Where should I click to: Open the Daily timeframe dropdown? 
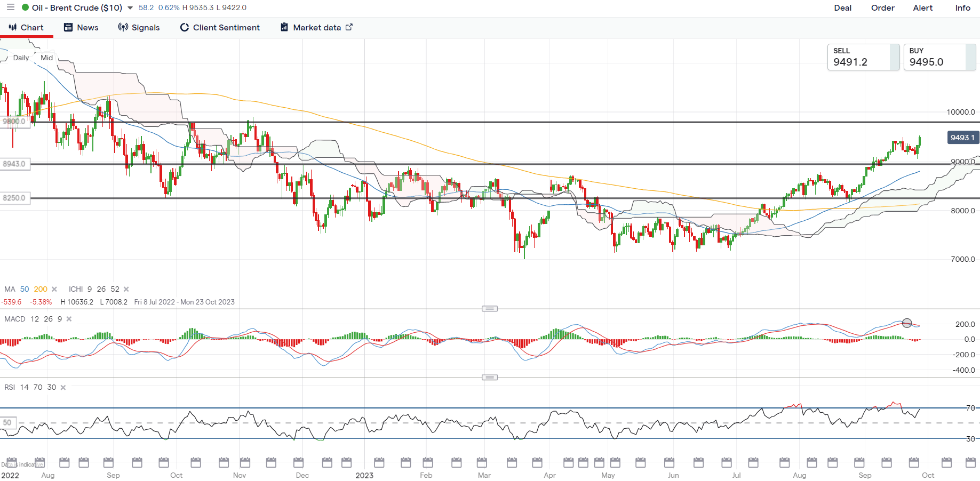tap(21, 58)
